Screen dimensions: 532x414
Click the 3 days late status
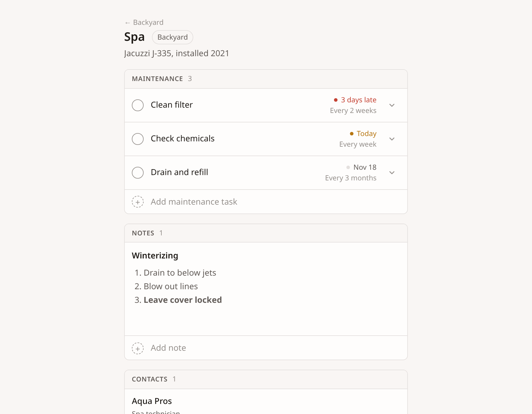point(355,100)
